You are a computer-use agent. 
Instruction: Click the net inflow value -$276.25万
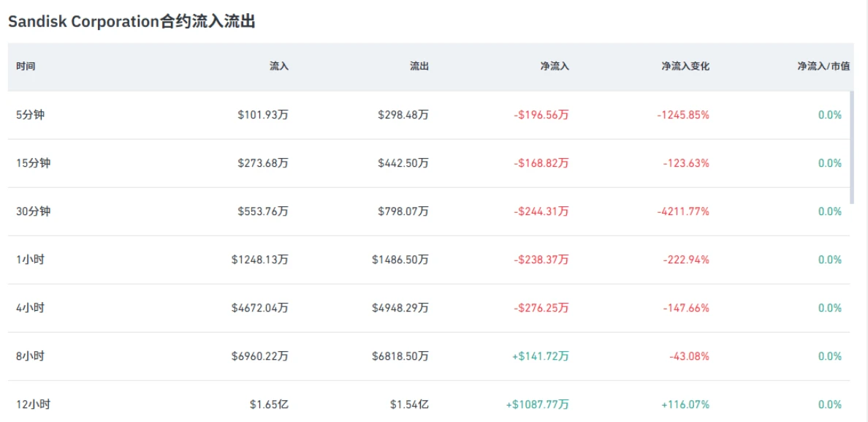pos(541,308)
